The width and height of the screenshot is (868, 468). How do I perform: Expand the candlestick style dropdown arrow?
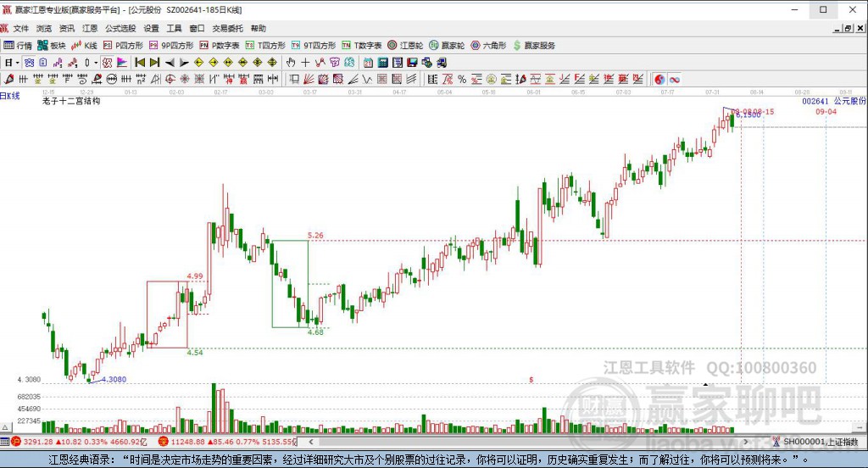[95, 63]
